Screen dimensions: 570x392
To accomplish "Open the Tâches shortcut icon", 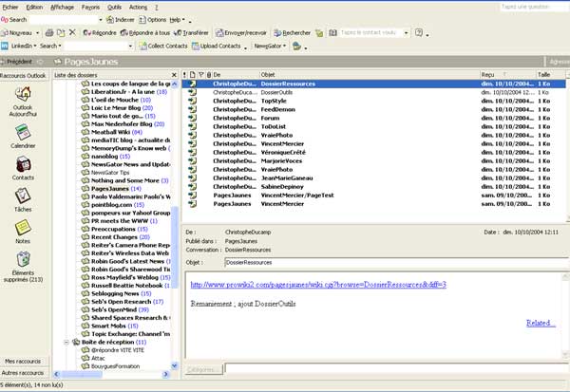I will tap(23, 196).
